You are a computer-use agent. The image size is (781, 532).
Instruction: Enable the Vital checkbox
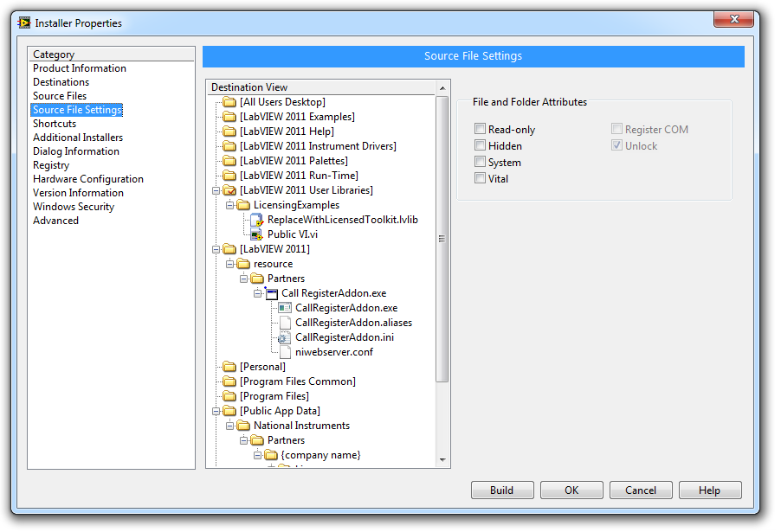tap(481, 179)
